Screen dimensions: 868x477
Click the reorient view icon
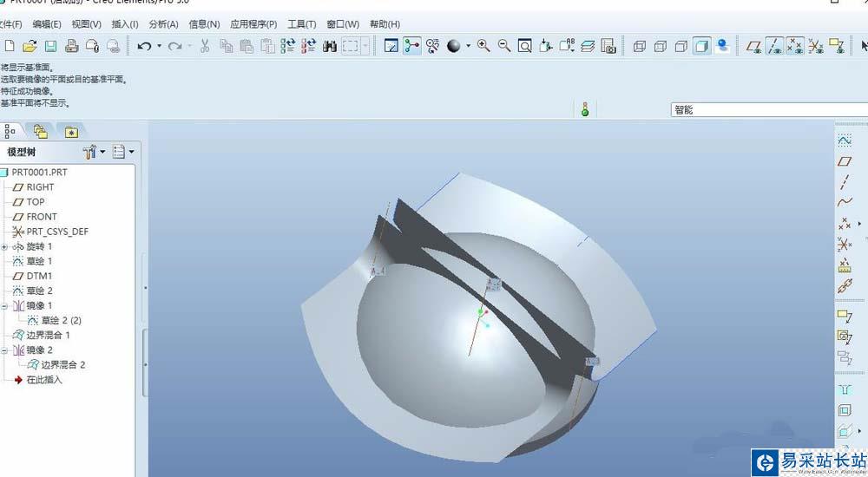click(x=545, y=46)
